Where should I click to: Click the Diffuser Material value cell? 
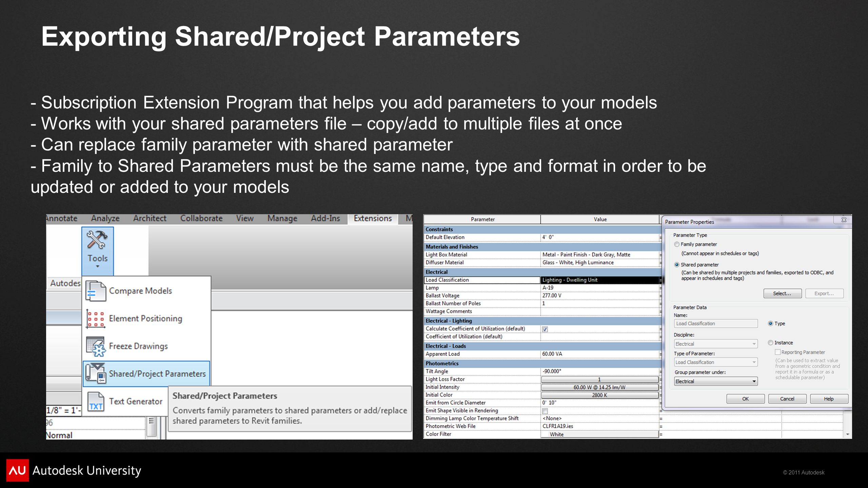(599, 263)
